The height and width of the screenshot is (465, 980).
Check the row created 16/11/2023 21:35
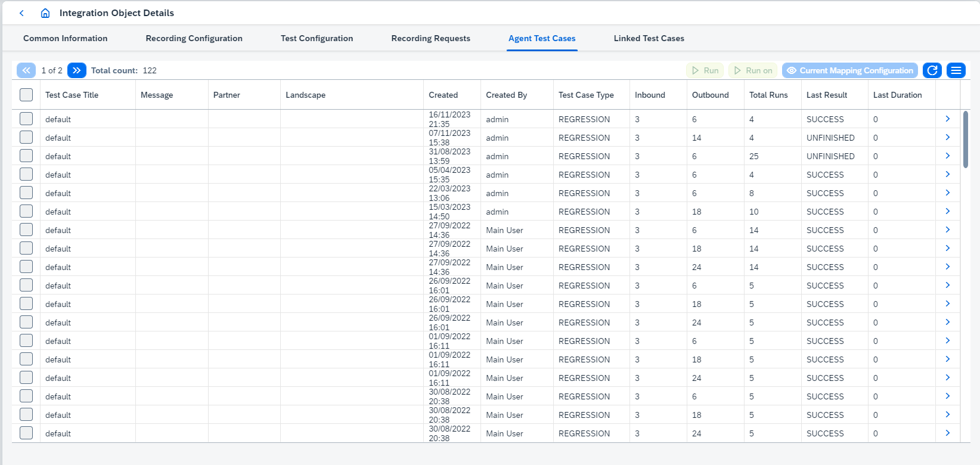26,119
